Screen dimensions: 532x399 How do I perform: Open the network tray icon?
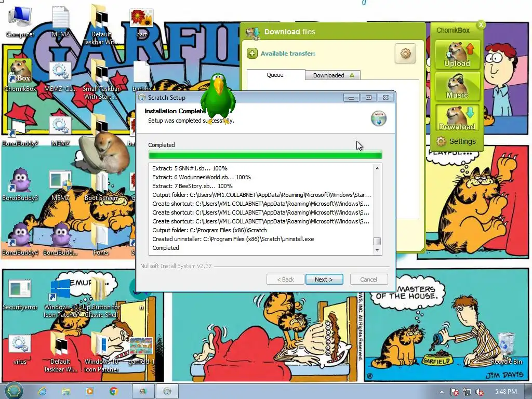[467, 392]
